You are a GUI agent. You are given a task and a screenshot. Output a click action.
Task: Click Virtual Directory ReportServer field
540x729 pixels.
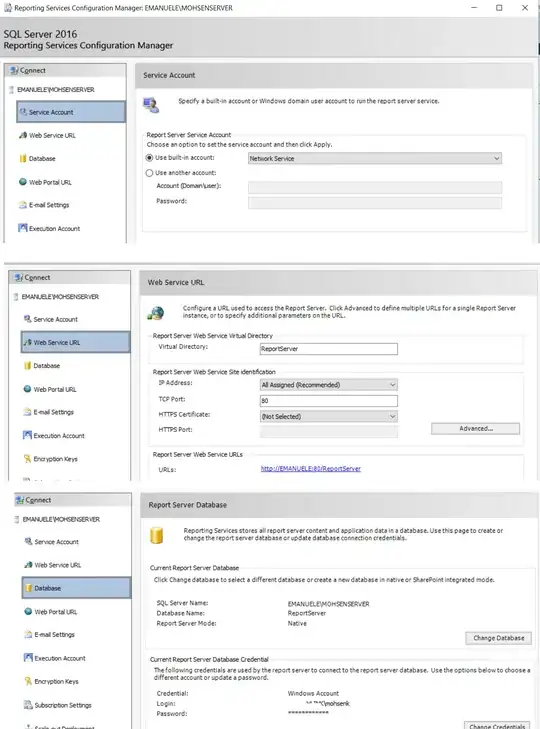329,349
